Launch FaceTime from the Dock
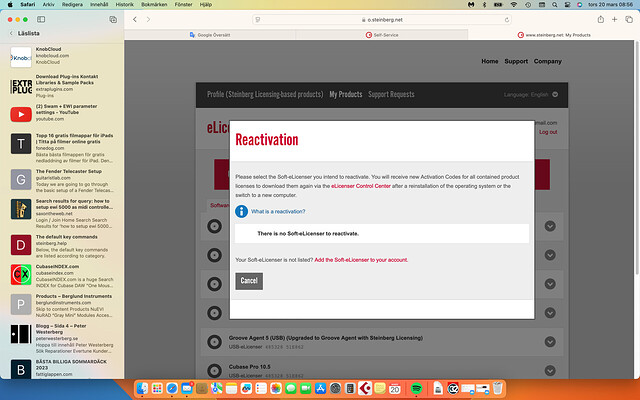The image size is (640, 400). (306, 388)
